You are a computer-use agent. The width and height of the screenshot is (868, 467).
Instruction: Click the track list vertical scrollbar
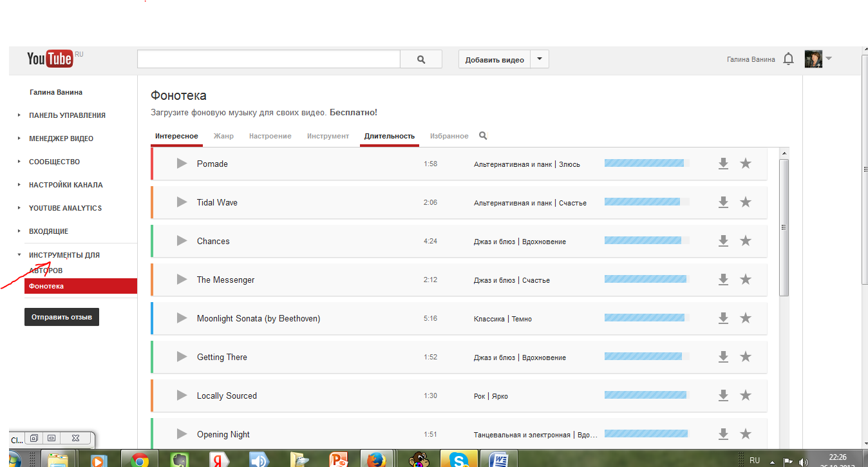[x=784, y=227]
